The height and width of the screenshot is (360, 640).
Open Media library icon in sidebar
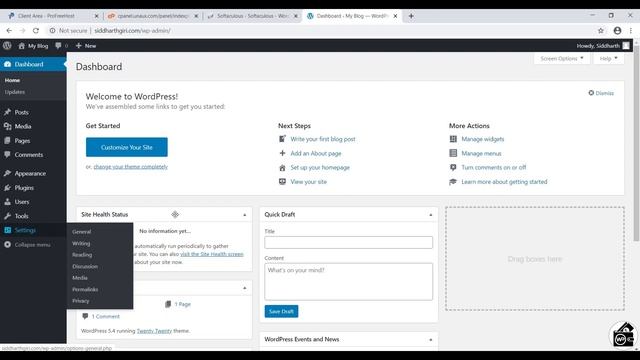(7, 126)
